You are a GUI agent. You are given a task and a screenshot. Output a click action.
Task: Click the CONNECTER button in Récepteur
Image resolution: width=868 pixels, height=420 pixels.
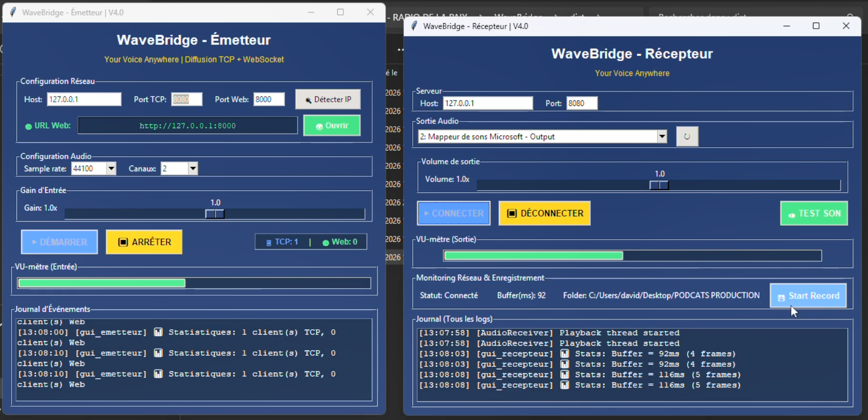pyautogui.click(x=454, y=213)
